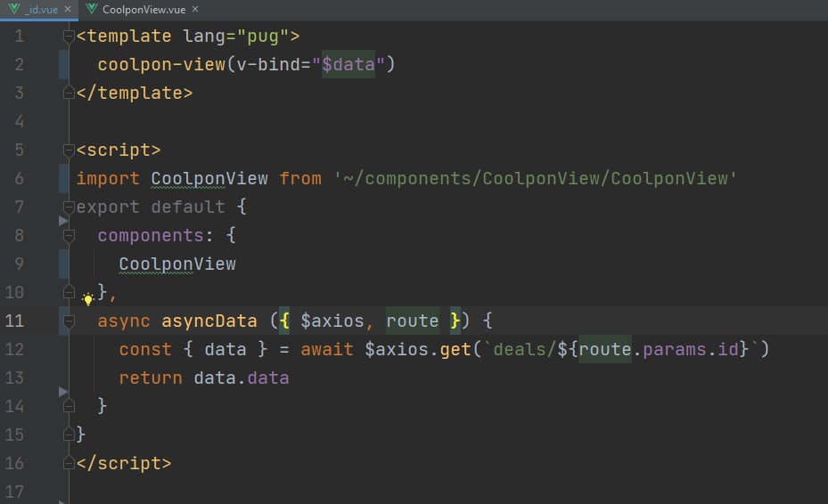Screen dimensions: 828x504
Task: Fold the components object on line 8
Action: [x=69, y=236]
